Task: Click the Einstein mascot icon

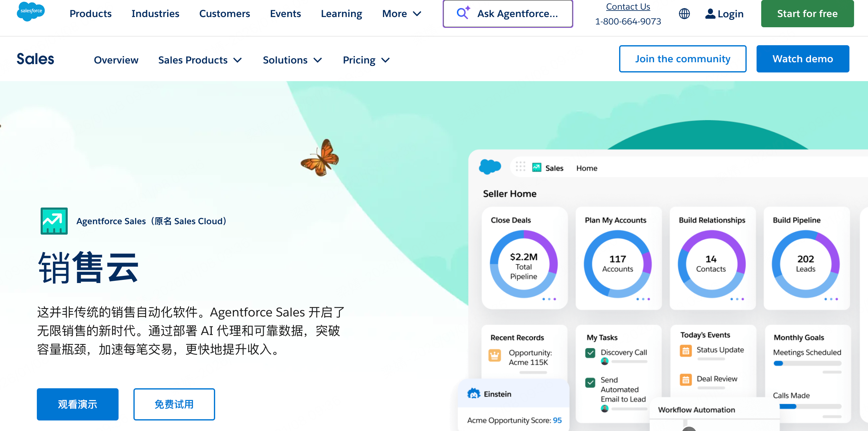Action: coord(473,394)
